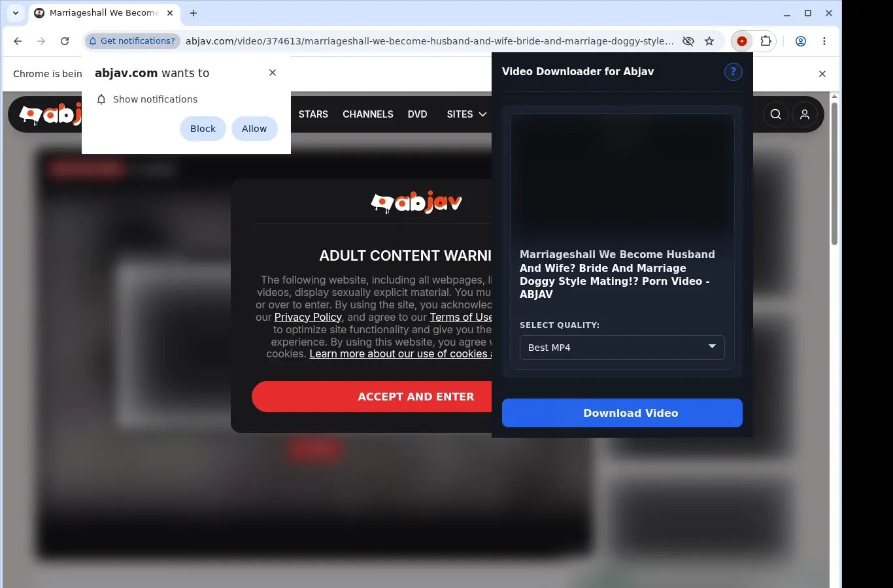The image size is (893, 588).
Task: Block notifications from abjav.com
Action: 203,129
